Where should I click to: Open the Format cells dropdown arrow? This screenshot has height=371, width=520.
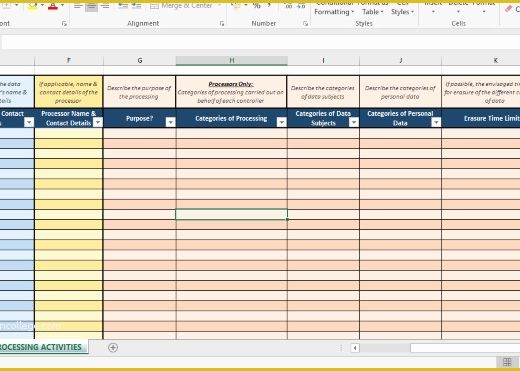coord(484,12)
